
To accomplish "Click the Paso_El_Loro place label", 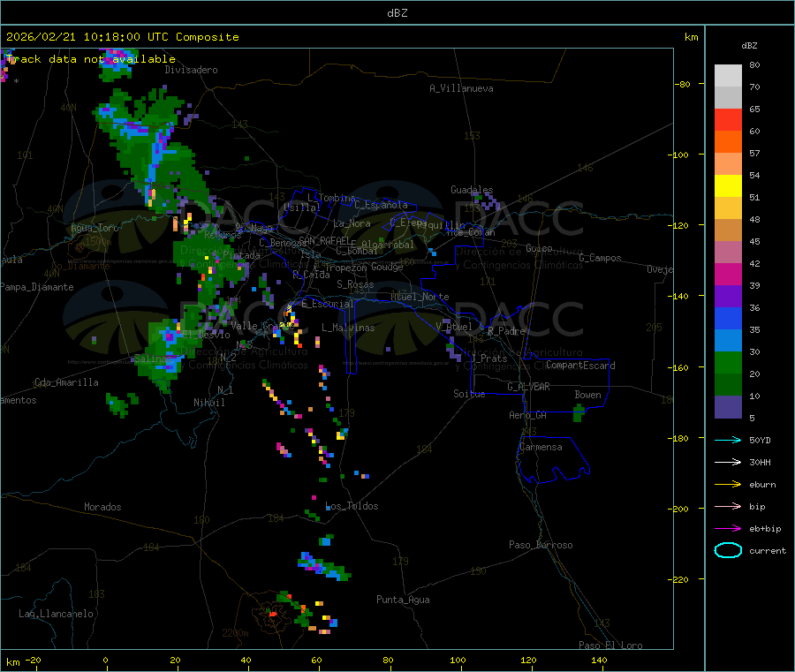I will click(610, 646).
